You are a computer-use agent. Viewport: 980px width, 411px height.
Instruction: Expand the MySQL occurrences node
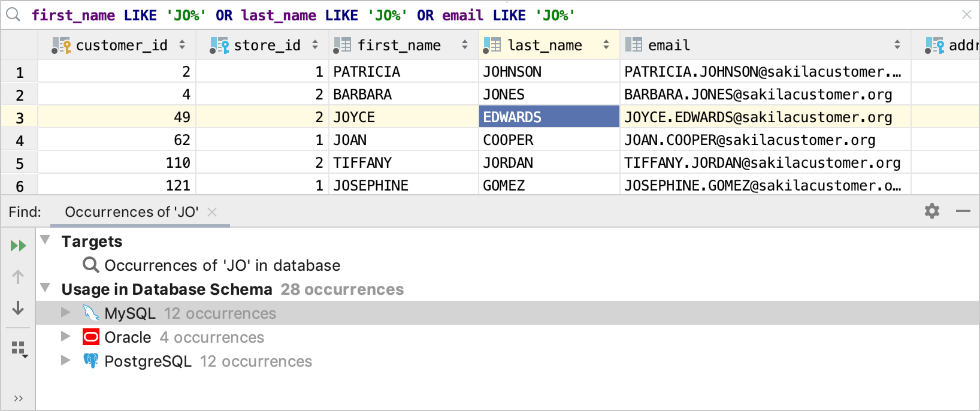tap(66, 313)
